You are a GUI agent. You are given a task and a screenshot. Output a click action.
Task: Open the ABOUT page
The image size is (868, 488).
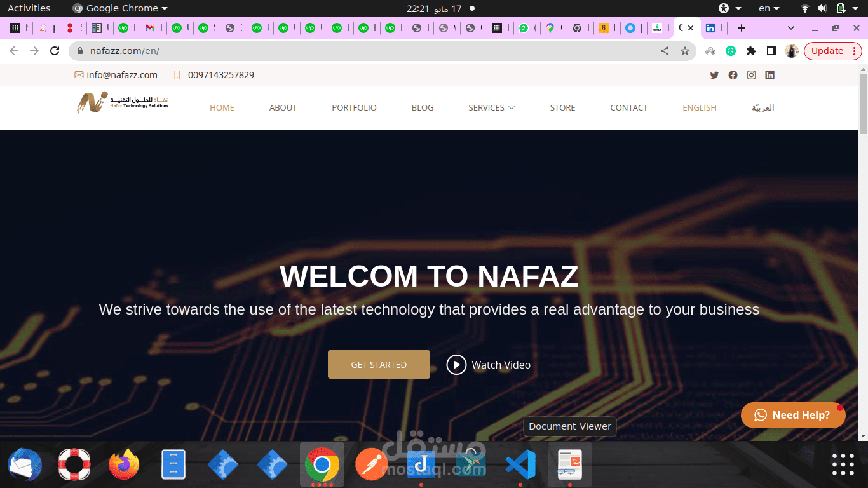click(283, 108)
